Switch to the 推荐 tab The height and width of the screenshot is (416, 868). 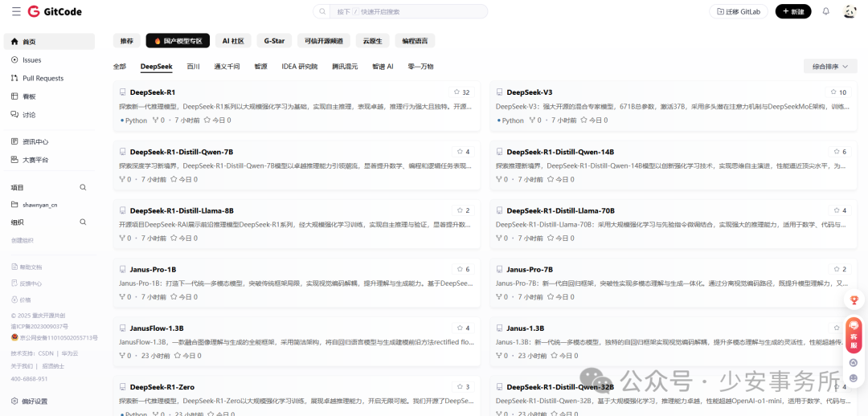click(127, 41)
